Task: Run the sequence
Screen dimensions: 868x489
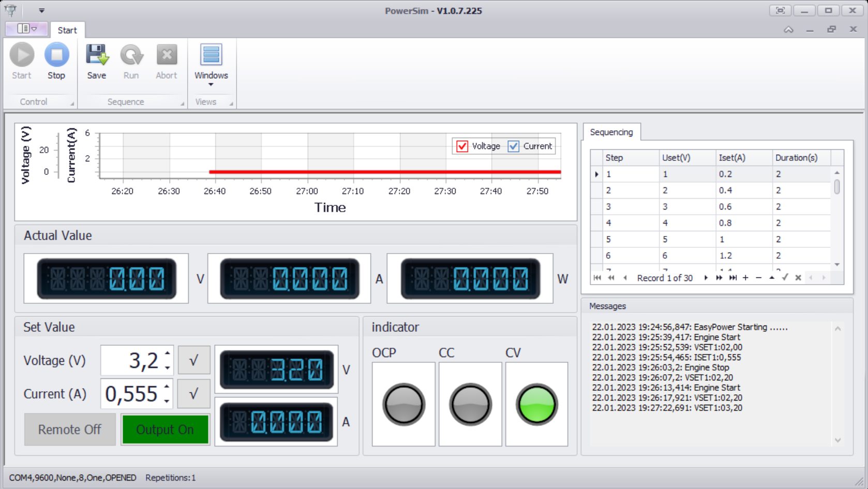Action: click(x=131, y=62)
